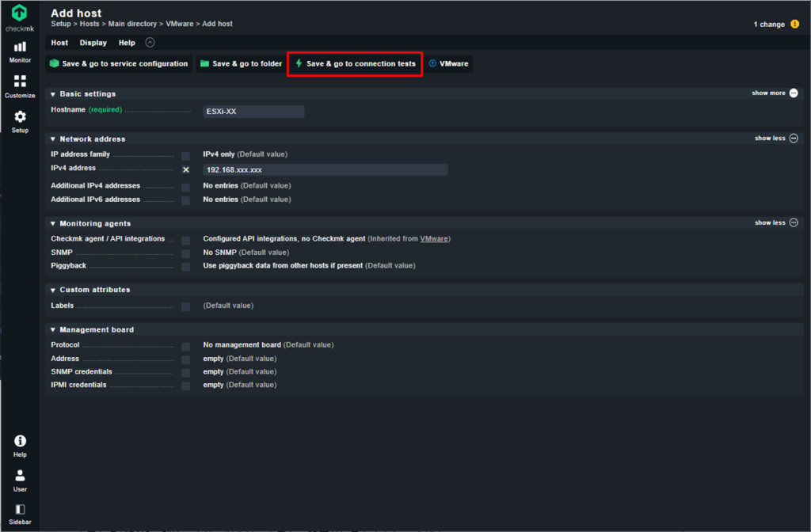Click the yellow pending changes warning icon
This screenshot has height=532, width=811.
pyautogui.click(x=795, y=24)
